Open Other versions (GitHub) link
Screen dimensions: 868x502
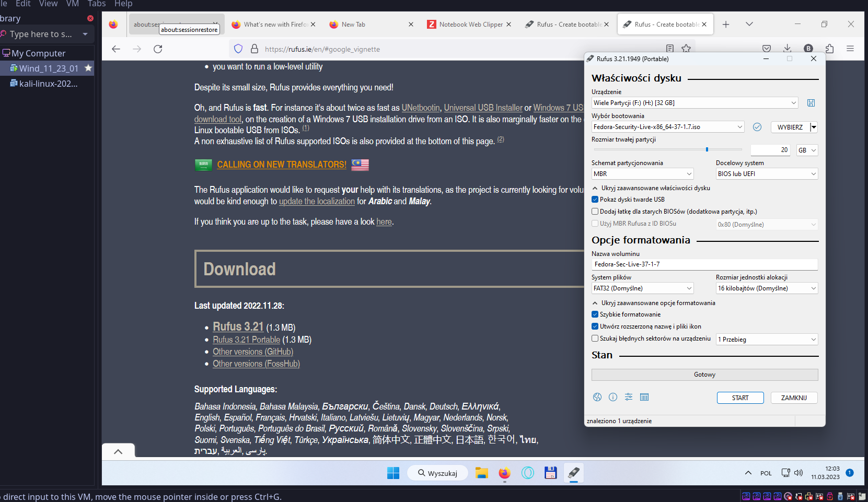coord(253,352)
